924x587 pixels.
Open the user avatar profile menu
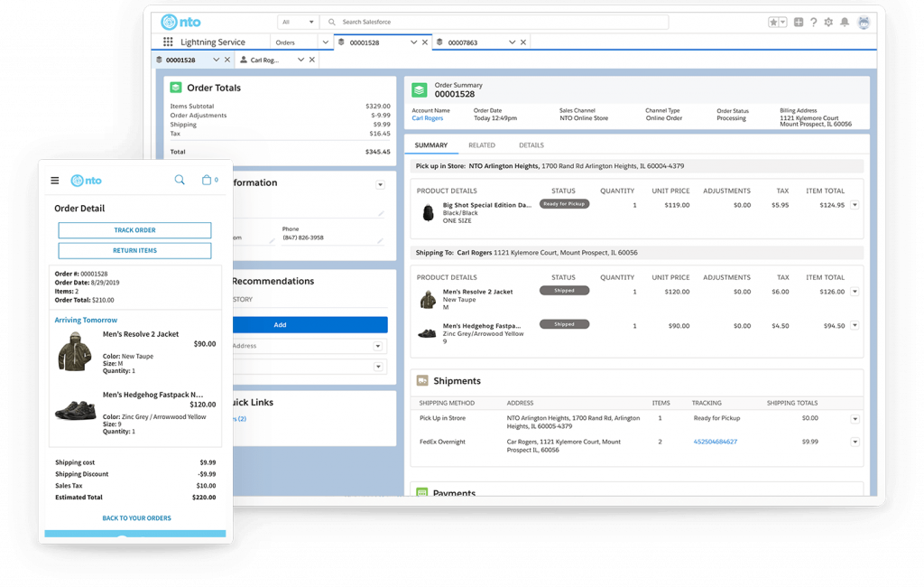(864, 23)
